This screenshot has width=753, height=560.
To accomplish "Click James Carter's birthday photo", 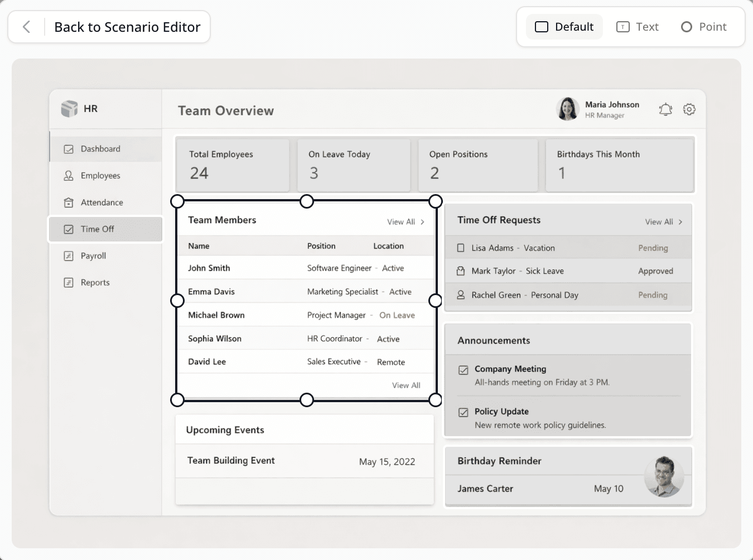I will [x=664, y=476].
